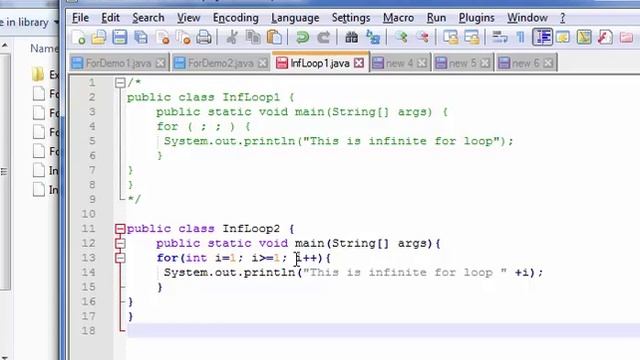This screenshot has width=640, height=360.
Task: Collapse the main method fold at line 12
Action: [120, 243]
